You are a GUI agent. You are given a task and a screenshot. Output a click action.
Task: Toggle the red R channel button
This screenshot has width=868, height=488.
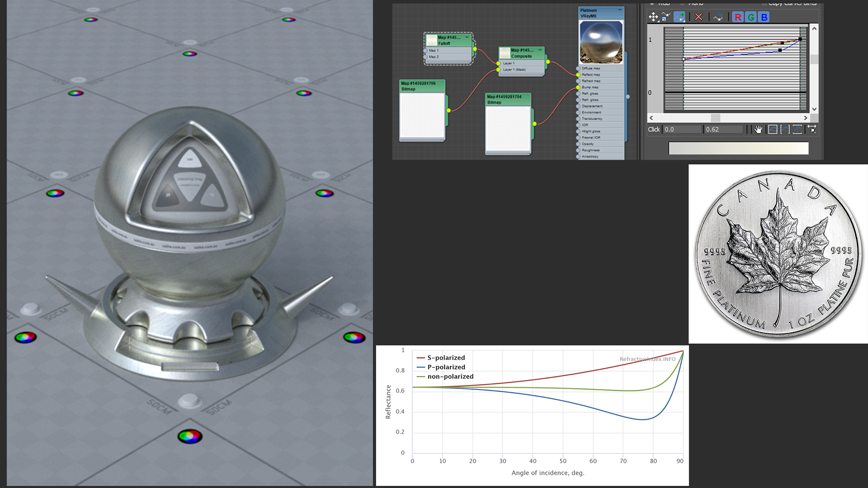point(738,17)
